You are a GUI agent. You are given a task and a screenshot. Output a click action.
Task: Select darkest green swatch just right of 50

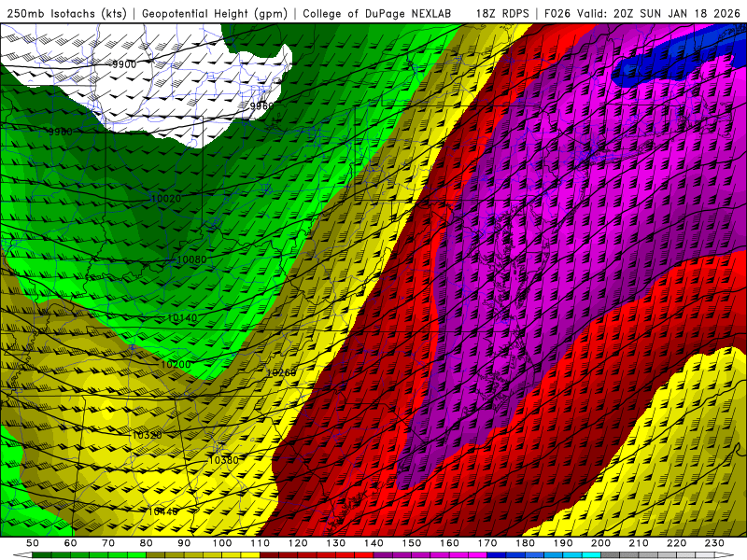tap(42, 555)
